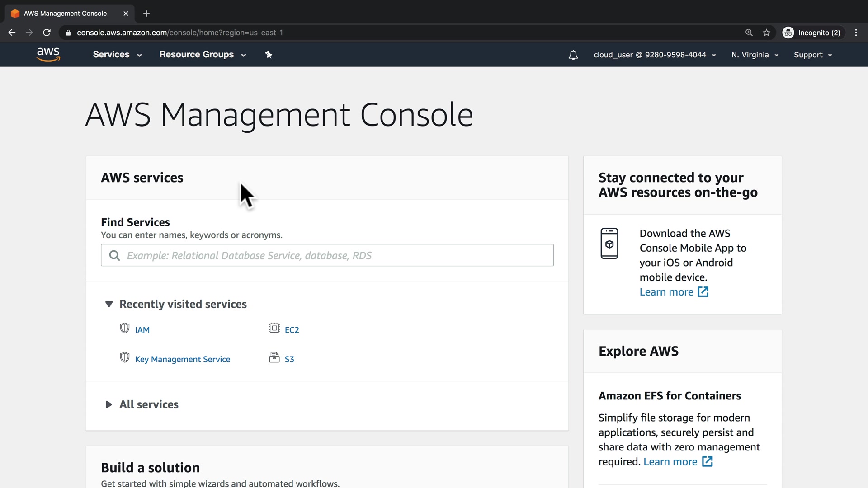Click the browser zoom magnifier icon

point(749,33)
